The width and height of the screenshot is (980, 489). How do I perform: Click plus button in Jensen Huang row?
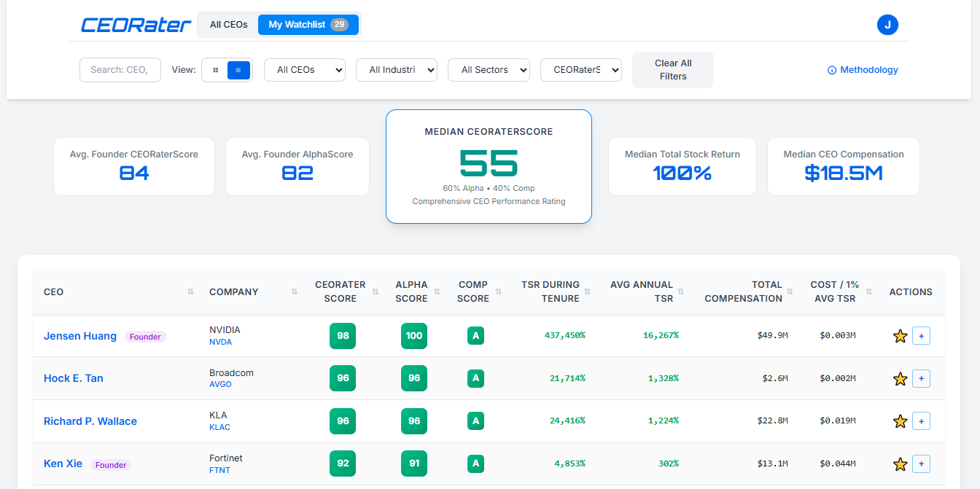[x=921, y=336]
